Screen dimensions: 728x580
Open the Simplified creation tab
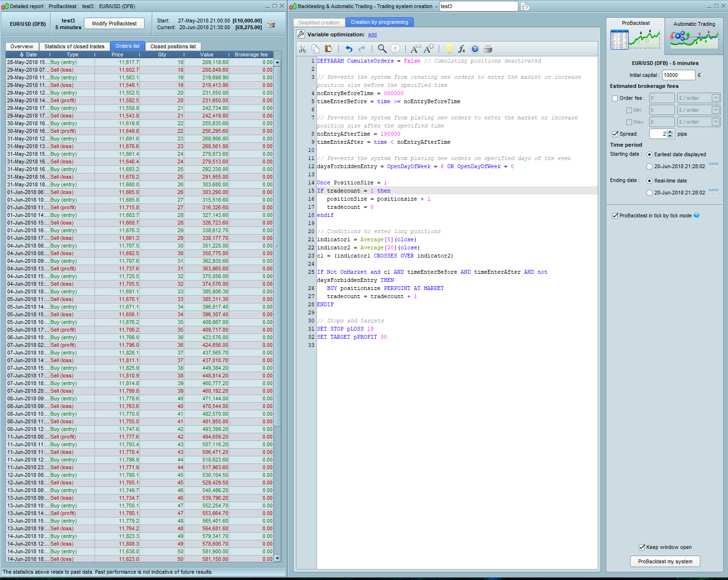(x=318, y=22)
